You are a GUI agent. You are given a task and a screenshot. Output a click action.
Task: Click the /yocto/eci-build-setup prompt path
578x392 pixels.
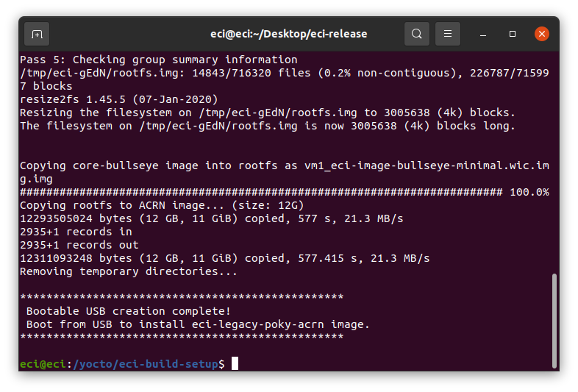coord(146,364)
